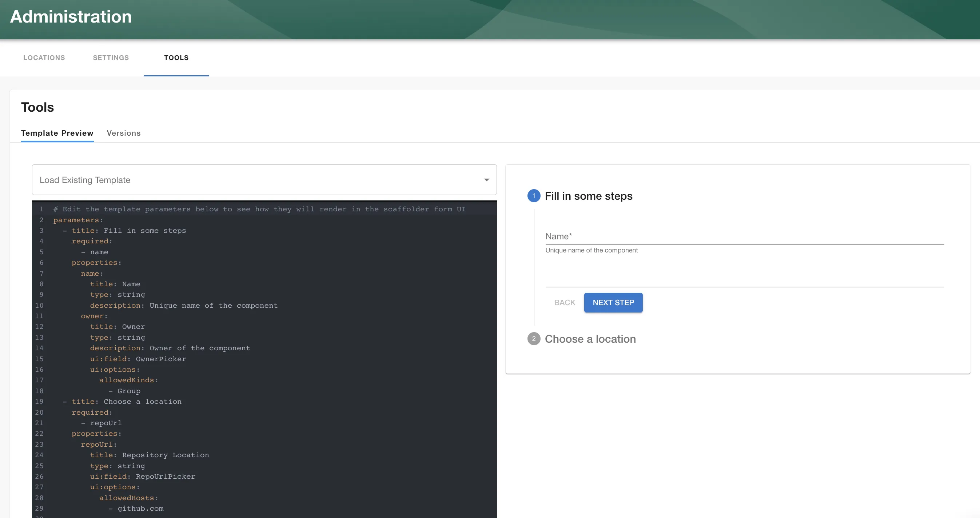The width and height of the screenshot is (980, 518).
Task: Click the NEXT STEP button
Action: pos(613,302)
